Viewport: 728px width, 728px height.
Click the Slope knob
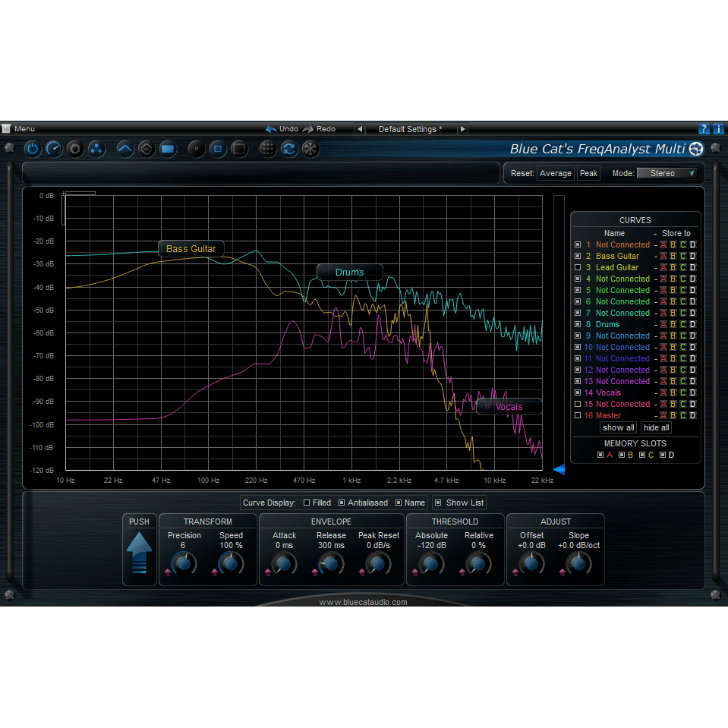[578, 563]
